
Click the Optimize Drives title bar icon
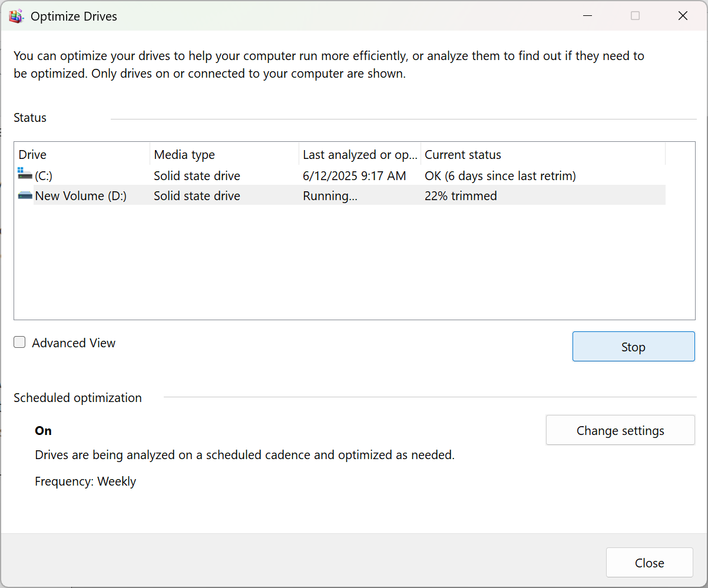[x=16, y=16]
